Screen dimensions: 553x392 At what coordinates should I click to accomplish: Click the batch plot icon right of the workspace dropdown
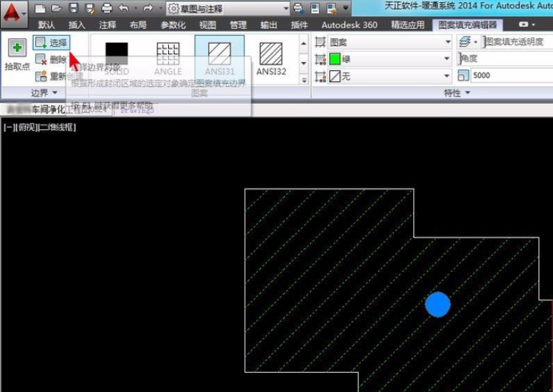299,8
